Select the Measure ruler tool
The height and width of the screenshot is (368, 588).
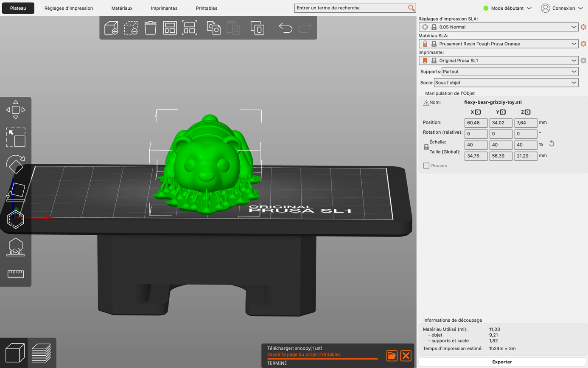16,274
